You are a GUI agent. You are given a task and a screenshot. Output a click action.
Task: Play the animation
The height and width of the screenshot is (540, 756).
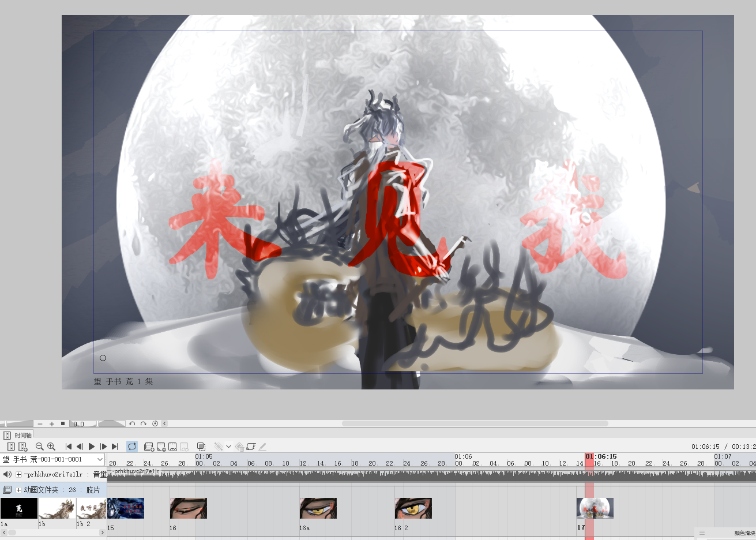pyautogui.click(x=92, y=447)
